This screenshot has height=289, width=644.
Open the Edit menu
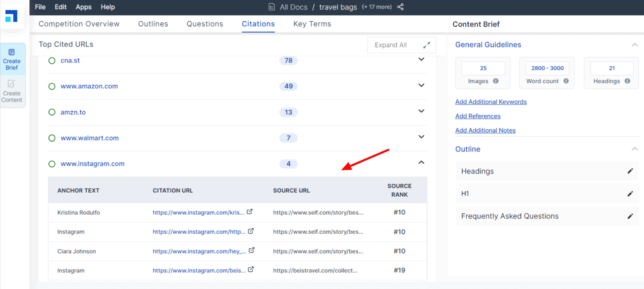61,7
